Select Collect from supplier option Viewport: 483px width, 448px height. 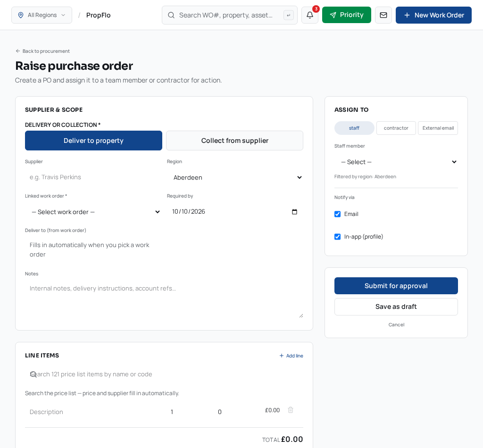(x=235, y=141)
